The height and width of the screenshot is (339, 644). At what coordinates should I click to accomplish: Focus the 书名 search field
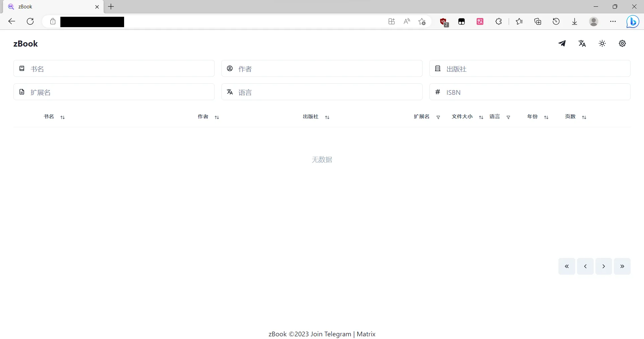114,69
